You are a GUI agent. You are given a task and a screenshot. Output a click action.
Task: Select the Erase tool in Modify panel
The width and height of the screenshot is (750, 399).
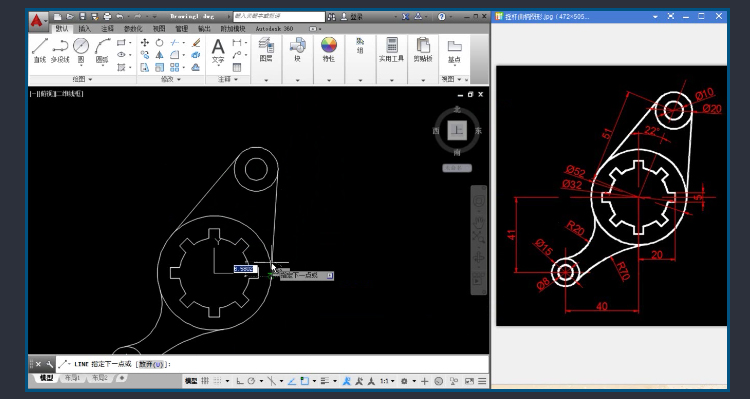click(196, 43)
